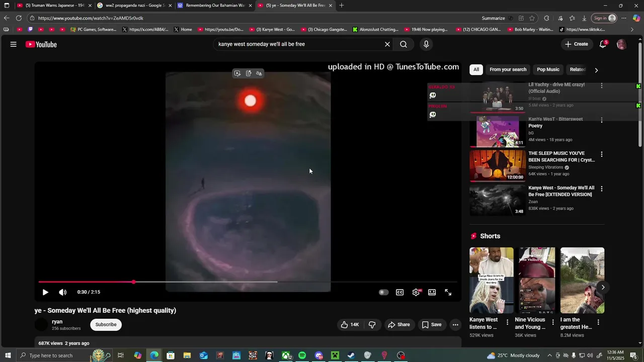Open Bob Marley - Waitin... bookmark
This screenshot has height=362, width=644.
529,30
